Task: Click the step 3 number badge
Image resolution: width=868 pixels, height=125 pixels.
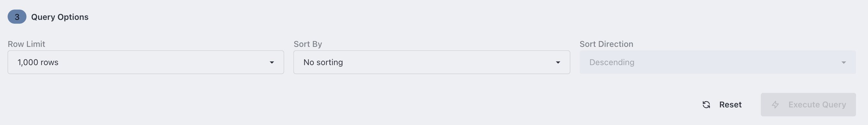Action: pyautogui.click(x=17, y=17)
